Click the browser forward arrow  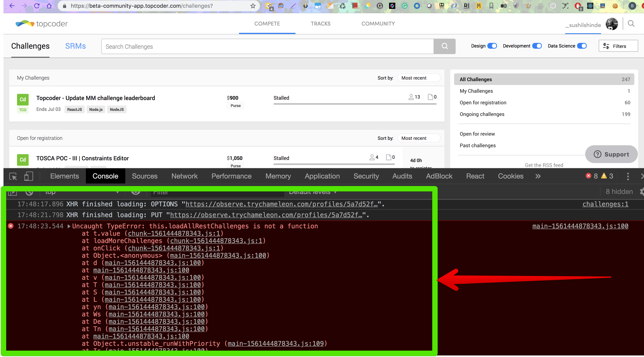(24, 6)
